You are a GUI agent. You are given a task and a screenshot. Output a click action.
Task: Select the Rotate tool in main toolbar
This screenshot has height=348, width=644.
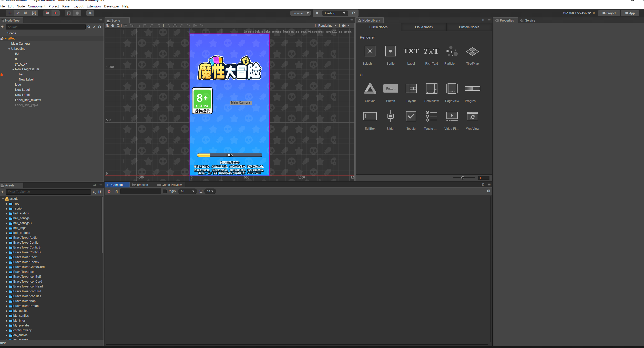click(x=18, y=13)
